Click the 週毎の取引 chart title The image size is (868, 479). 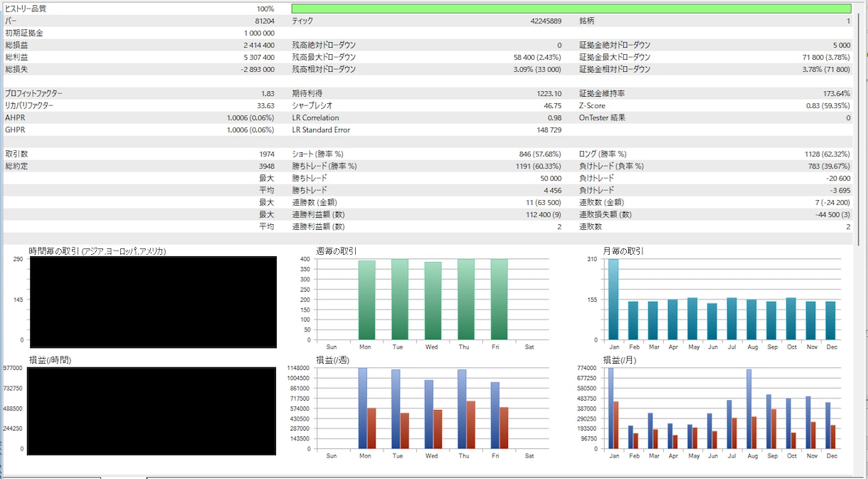click(337, 251)
